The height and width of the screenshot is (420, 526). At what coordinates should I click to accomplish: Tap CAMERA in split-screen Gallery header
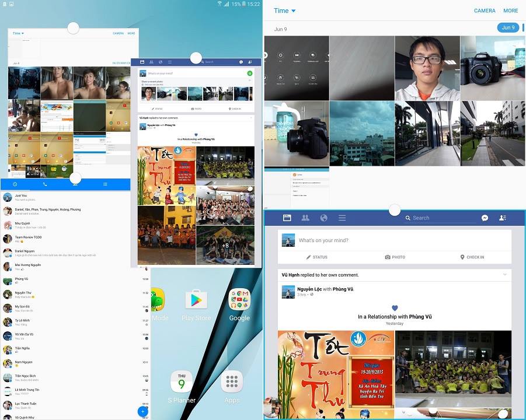pos(485,10)
